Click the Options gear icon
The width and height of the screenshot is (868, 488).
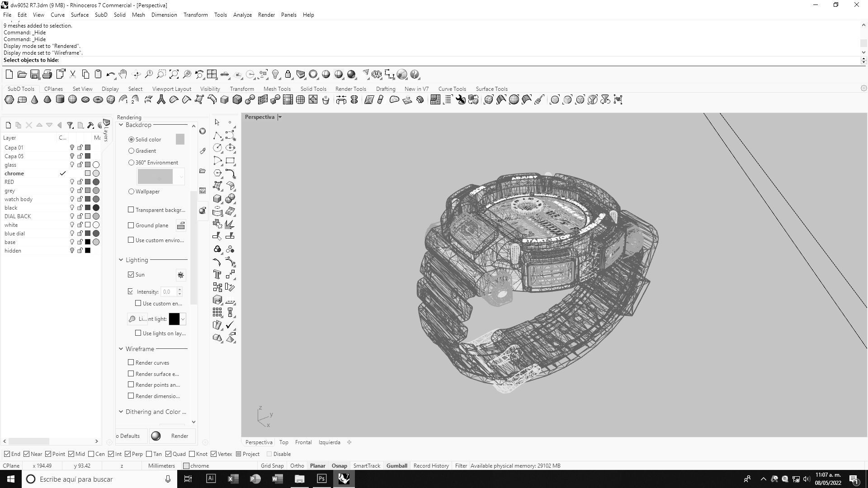[377, 75]
